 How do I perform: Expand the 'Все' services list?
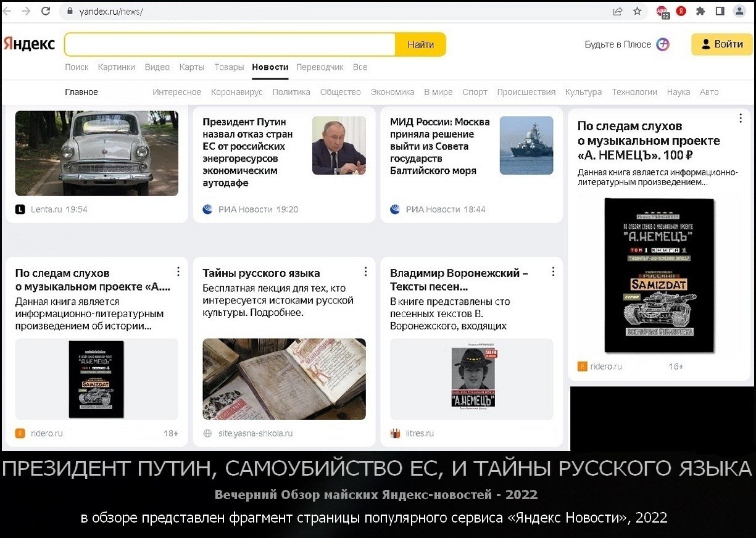(360, 67)
